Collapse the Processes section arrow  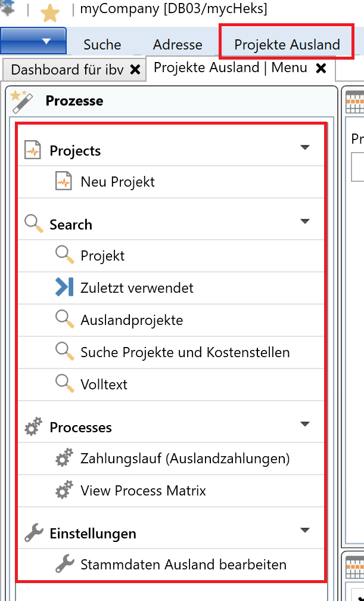click(x=305, y=425)
